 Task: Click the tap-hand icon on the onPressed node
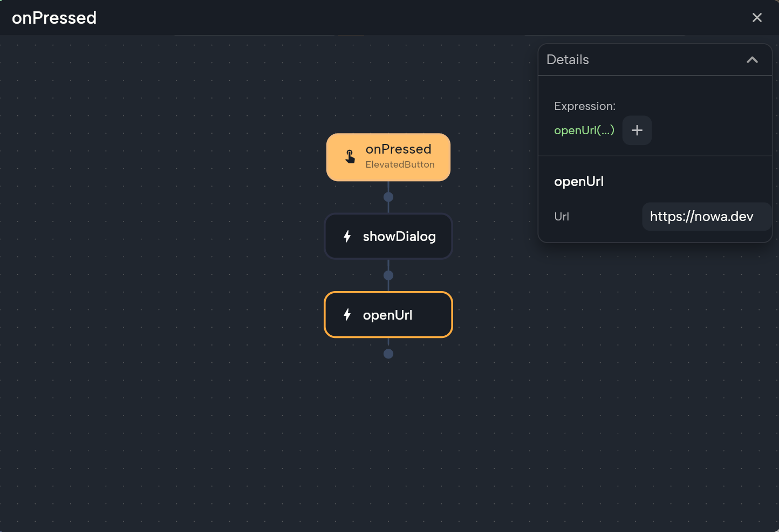coord(350,157)
